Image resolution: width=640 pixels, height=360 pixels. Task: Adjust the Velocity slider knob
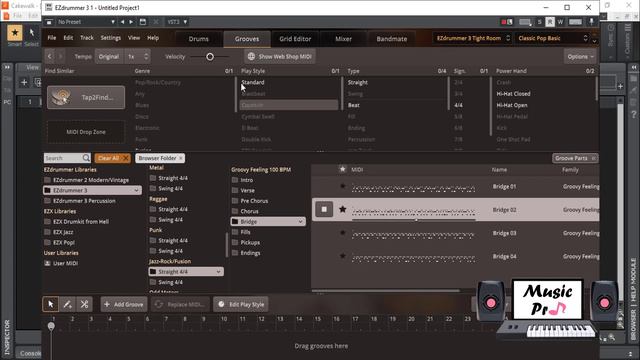point(210,57)
